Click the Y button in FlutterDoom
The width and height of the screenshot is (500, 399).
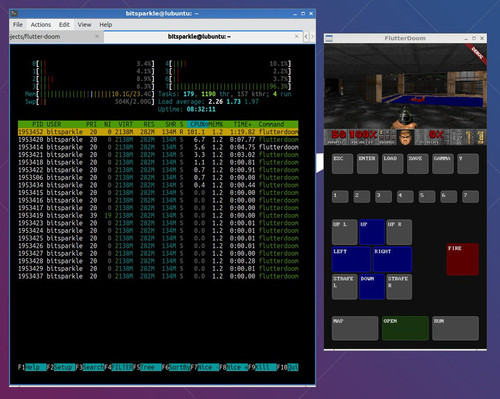point(468,163)
